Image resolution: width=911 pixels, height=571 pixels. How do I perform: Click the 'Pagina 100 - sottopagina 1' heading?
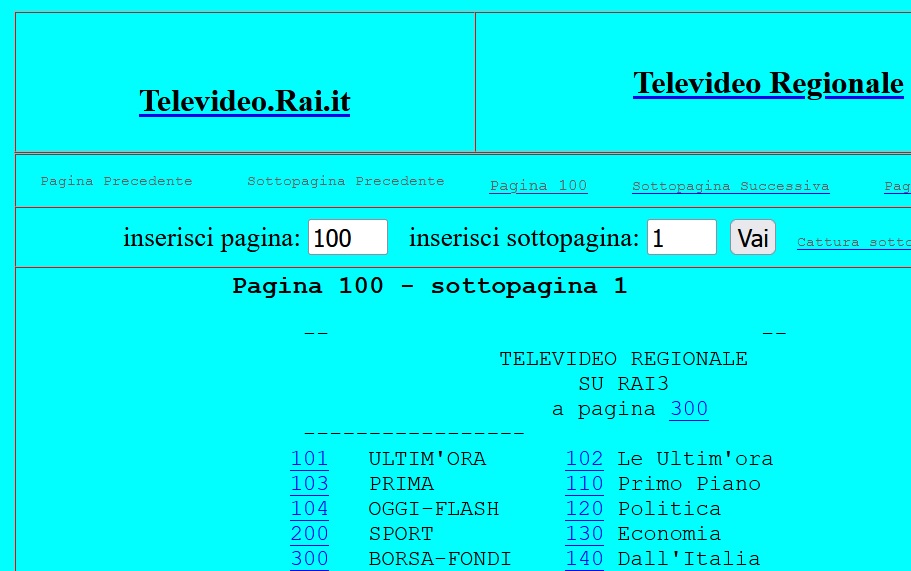(x=430, y=286)
